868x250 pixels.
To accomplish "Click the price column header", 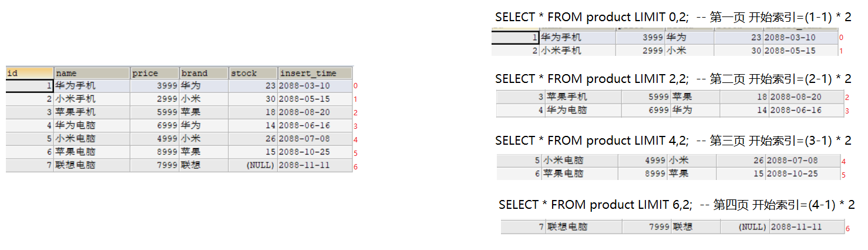I will [154, 73].
